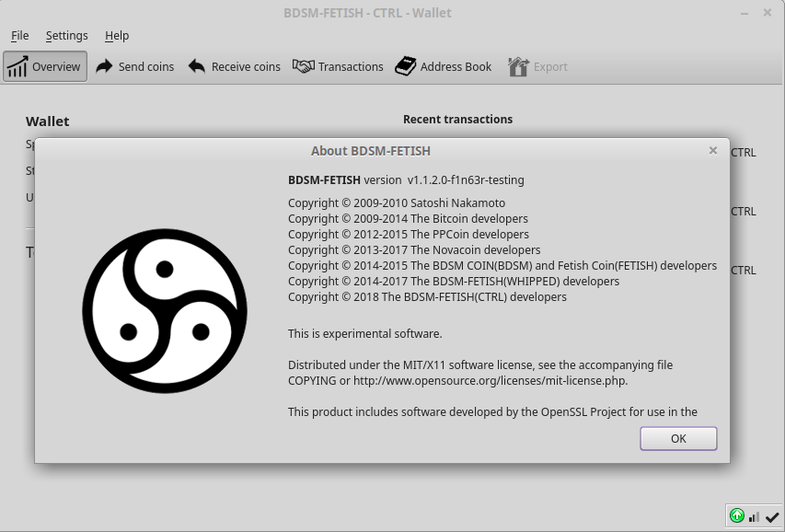Select the Overview tab label
The height and width of the screenshot is (532, 785).
(56, 66)
